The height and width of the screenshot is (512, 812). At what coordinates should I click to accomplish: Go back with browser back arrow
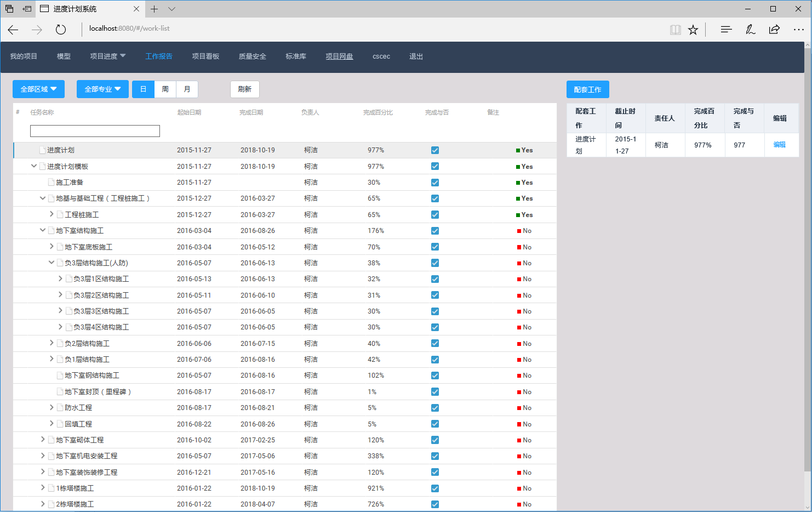(x=13, y=30)
